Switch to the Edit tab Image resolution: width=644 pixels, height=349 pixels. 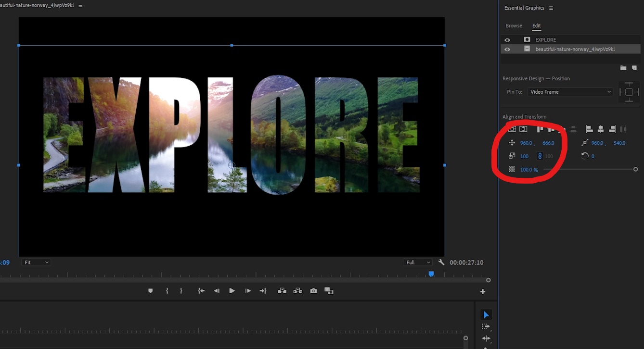(x=536, y=25)
